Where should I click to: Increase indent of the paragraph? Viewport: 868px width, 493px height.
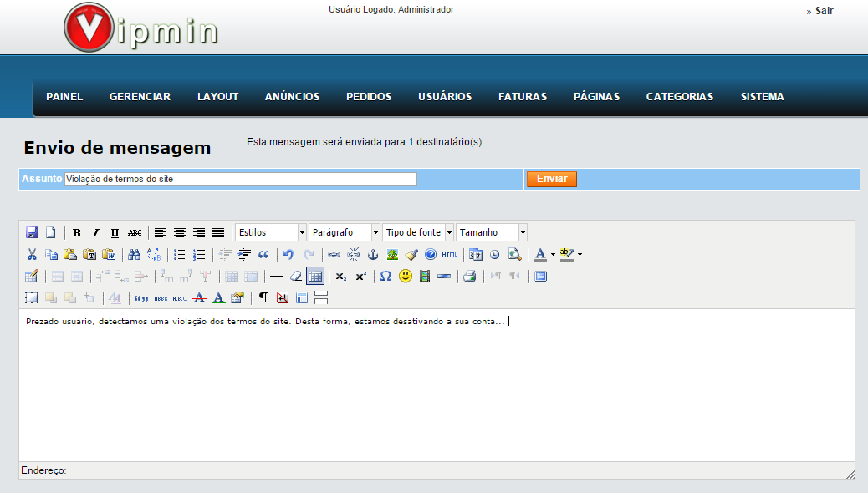(x=244, y=255)
